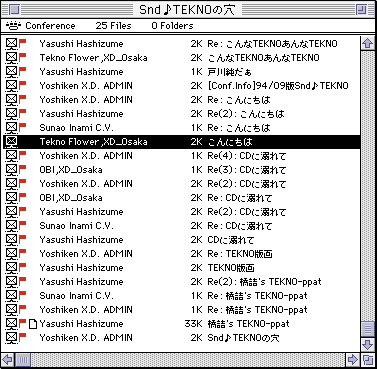Click the envelope icon on the Re: こんなTEKNOあんなTEKNO row
377x369 pixels.
pos(11,43)
